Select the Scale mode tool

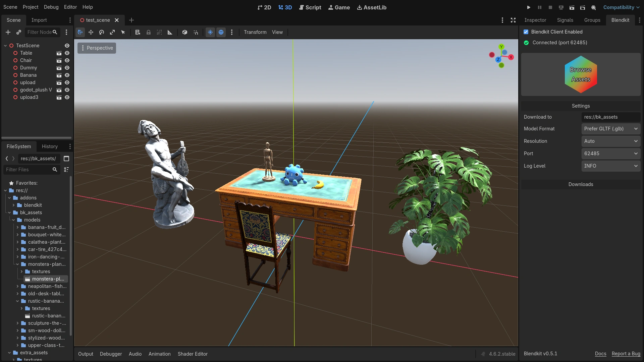pyautogui.click(x=112, y=32)
